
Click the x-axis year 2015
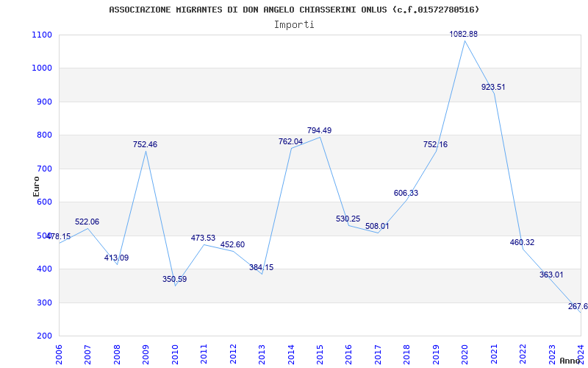(x=320, y=354)
